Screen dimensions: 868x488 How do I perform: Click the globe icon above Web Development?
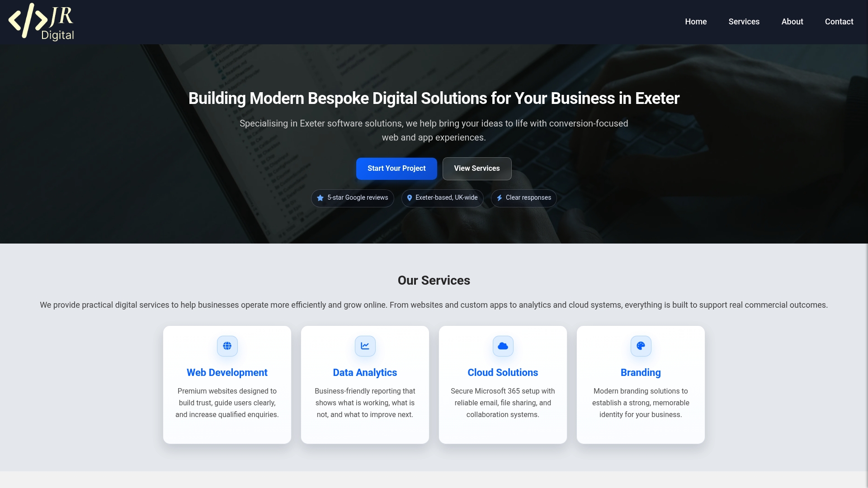[x=227, y=346]
